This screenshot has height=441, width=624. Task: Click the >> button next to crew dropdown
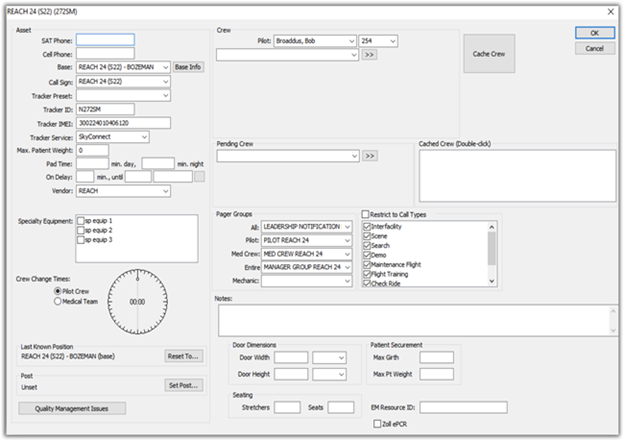pos(369,55)
